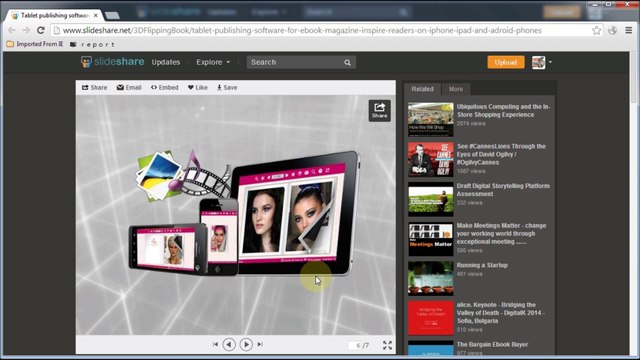Viewport: 640px width, 360px height.
Task: Go back in browser history
Action: (11, 30)
